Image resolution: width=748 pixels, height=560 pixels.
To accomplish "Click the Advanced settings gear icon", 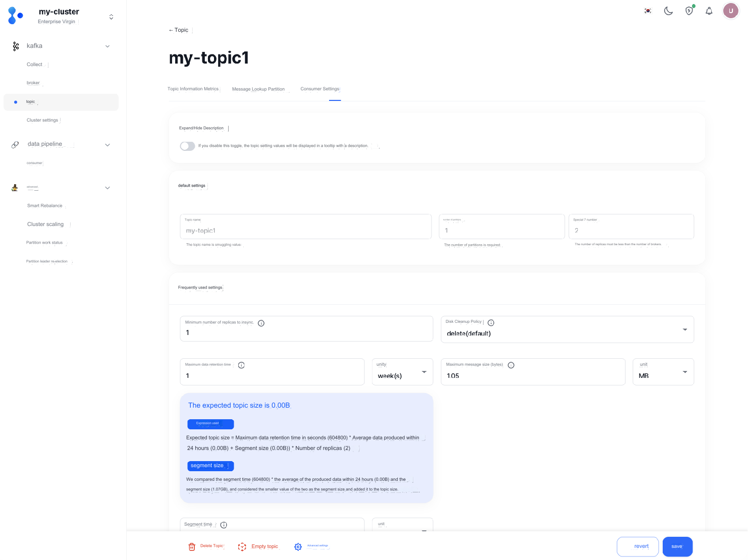I will pyautogui.click(x=298, y=547).
